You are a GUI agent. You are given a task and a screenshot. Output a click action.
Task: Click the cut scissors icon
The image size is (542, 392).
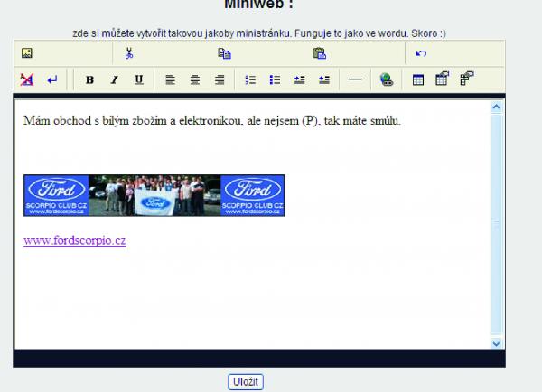(129, 53)
